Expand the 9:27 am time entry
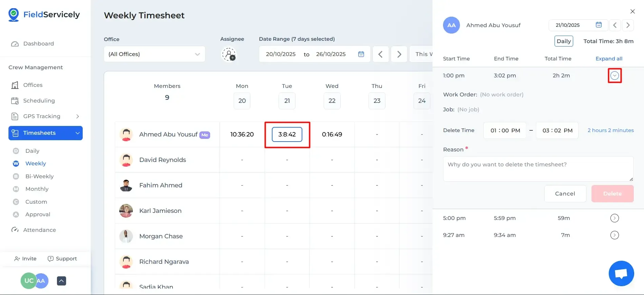 pyautogui.click(x=614, y=235)
